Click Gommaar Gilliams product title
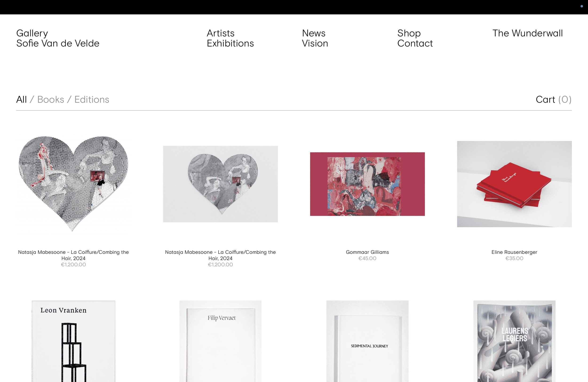Screen dimensions: 588x382 coord(367,252)
